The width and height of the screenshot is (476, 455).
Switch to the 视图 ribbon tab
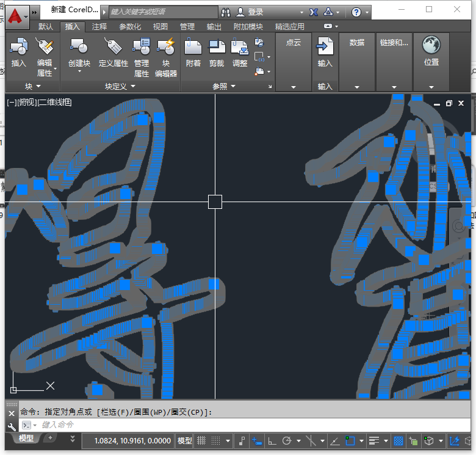[x=160, y=27]
